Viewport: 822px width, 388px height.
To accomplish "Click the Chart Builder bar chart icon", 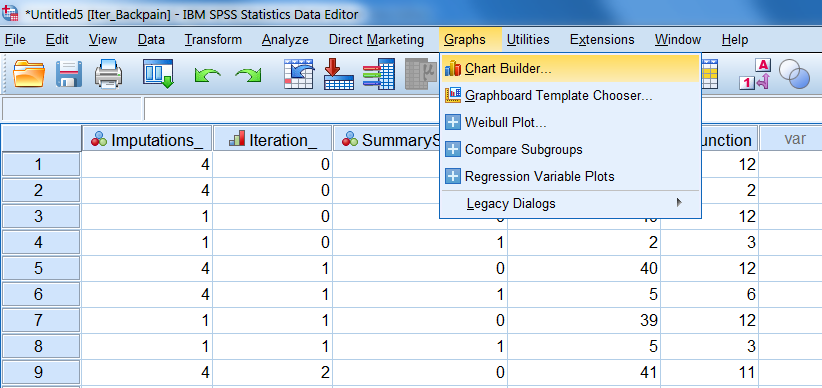I will tap(452, 68).
